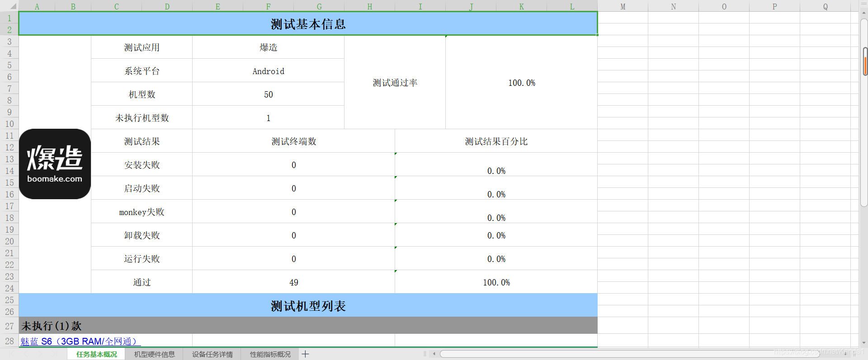The height and width of the screenshot is (360, 868).
Task: Click the Android value cell
Action: (x=268, y=70)
